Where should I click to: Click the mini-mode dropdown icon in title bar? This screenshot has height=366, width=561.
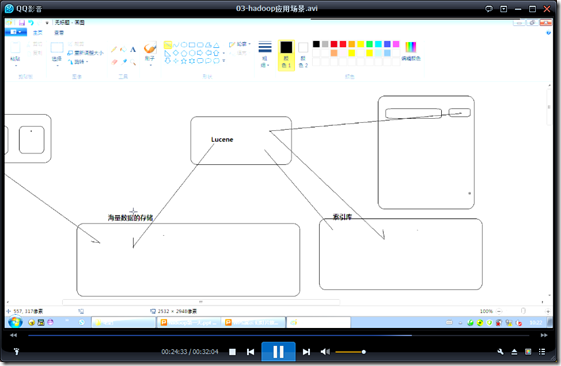pos(503,9)
